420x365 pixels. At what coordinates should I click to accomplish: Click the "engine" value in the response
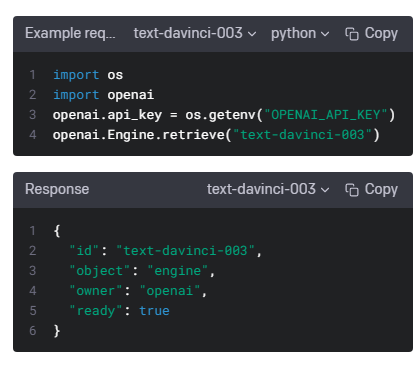coord(178,271)
